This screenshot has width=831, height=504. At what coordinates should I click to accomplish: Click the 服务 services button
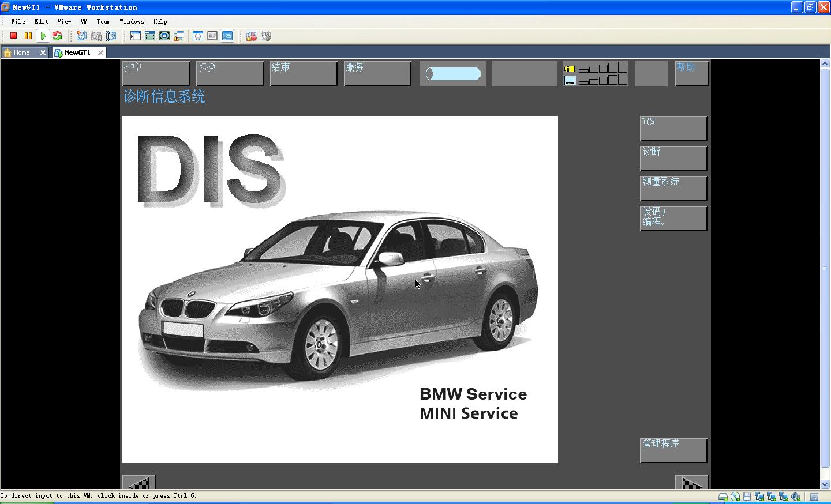tap(377, 73)
